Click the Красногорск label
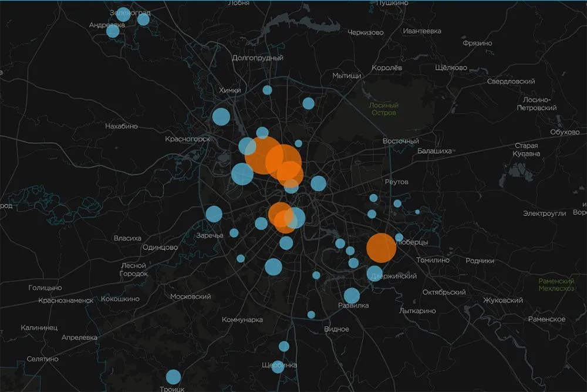Viewport: 587px width, 392px height. tap(188, 139)
